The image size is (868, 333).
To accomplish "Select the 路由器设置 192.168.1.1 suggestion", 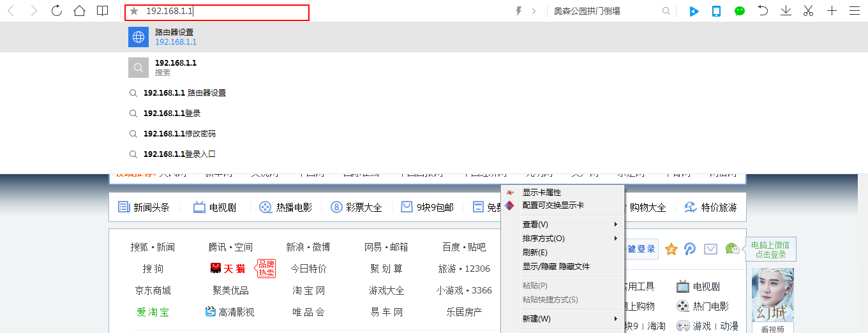I will 434,37.
